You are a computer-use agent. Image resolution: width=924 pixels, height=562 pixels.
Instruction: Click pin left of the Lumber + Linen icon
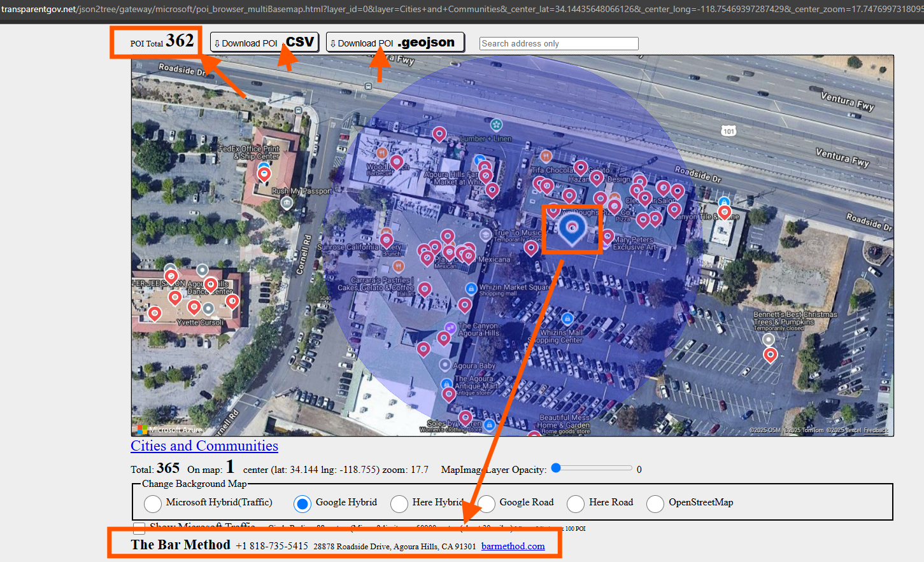click(439, 135)
